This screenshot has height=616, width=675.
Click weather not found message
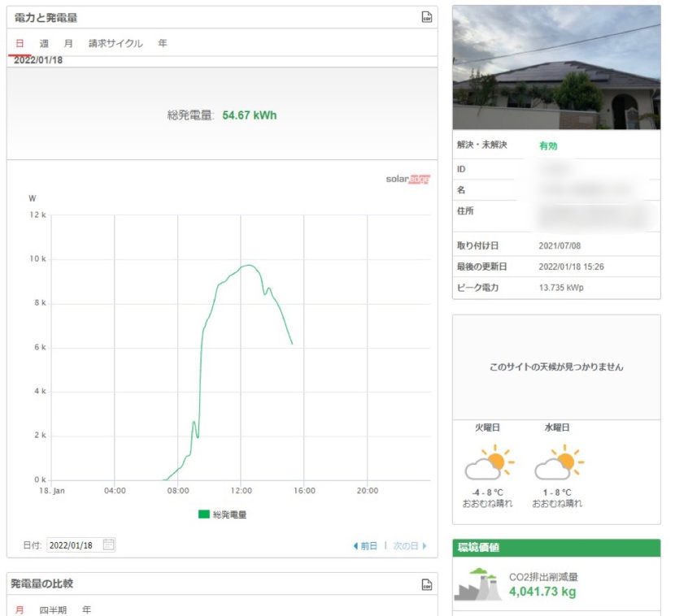click(556, 367)
